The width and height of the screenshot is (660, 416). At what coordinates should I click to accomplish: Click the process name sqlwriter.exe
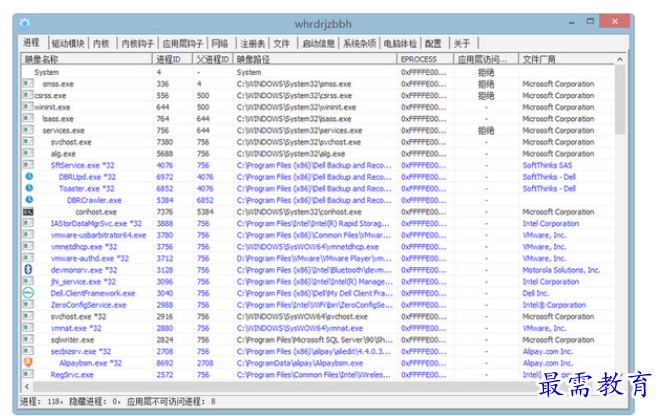coord(72,340)
